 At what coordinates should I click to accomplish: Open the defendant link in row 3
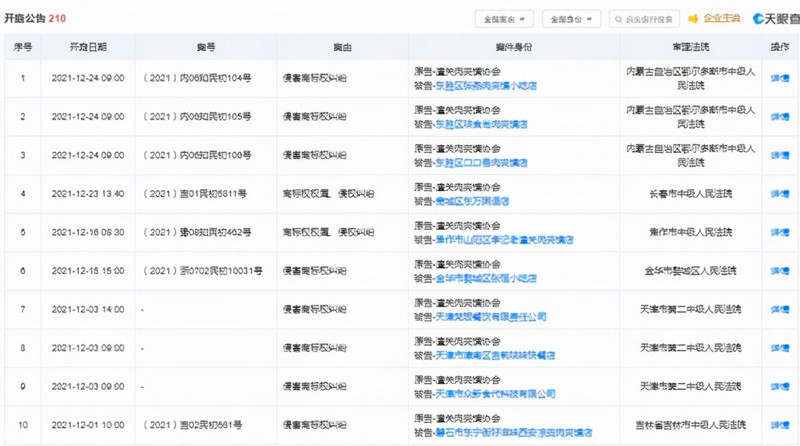coord(481,163)
